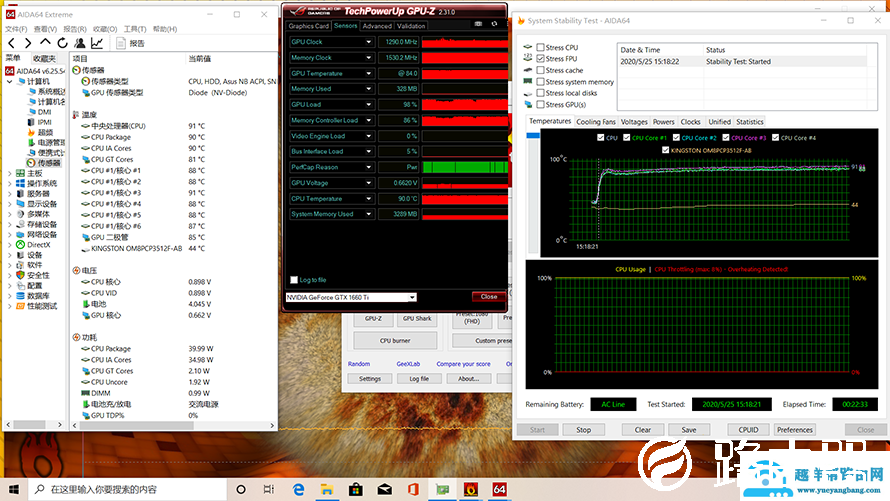Open File Explorer from taskbar
890x501 pixels.
click(x=327, y=489)
